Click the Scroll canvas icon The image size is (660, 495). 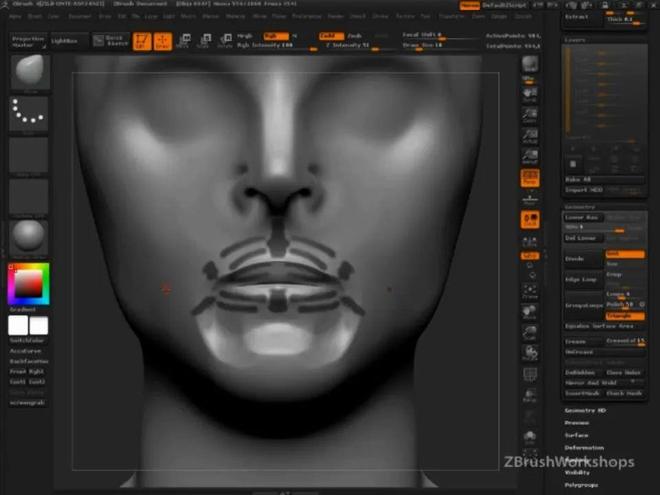pos(530,95)
